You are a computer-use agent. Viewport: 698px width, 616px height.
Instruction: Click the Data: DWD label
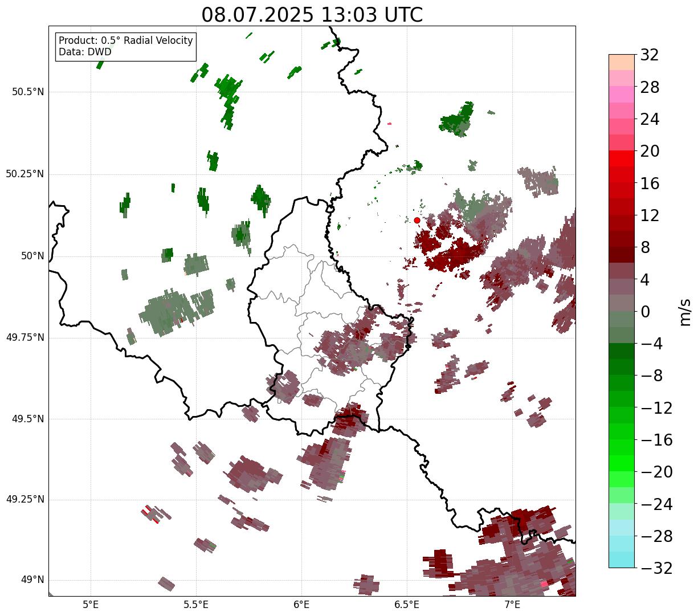coord(85,52)
